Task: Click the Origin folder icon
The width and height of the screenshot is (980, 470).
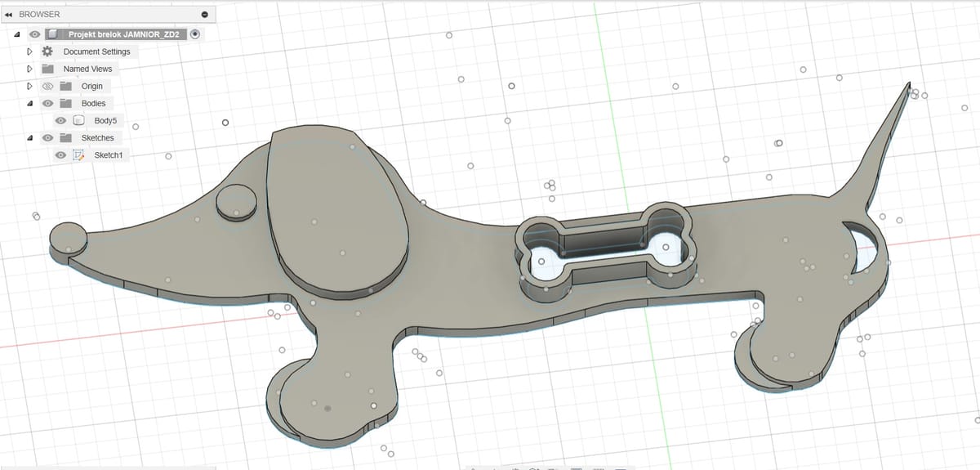Action: [65, 86]
